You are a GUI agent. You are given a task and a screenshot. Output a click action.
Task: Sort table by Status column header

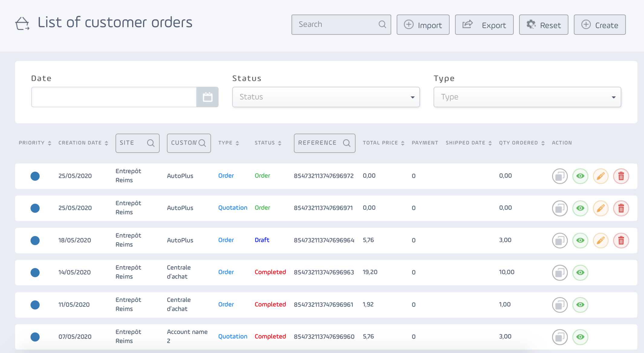(x=268, y=143)
